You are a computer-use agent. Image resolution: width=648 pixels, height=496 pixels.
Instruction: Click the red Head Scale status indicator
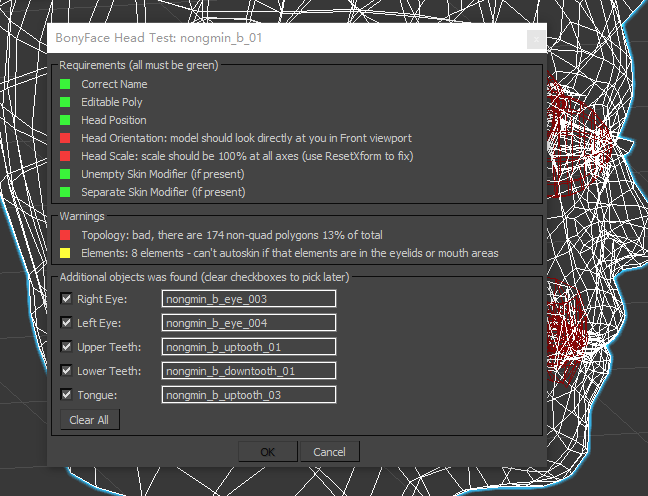[x=65, y=156]
